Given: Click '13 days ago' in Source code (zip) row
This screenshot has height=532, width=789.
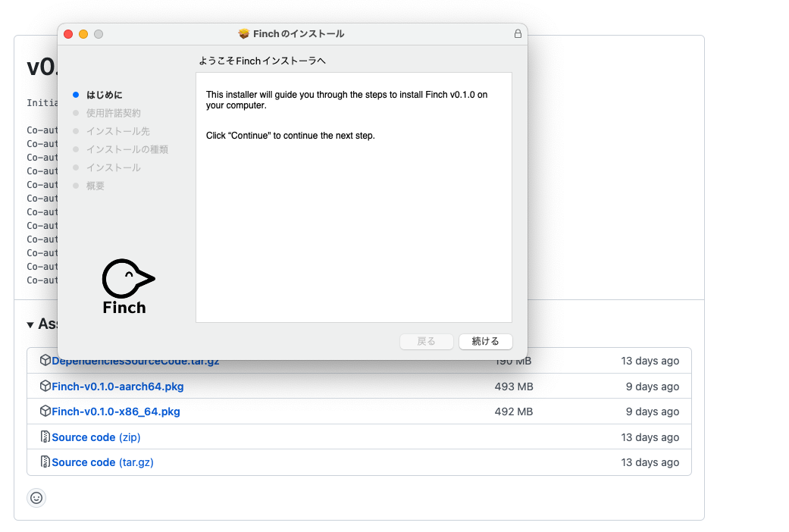Looking at the screenshot, I should coord(650,437).
